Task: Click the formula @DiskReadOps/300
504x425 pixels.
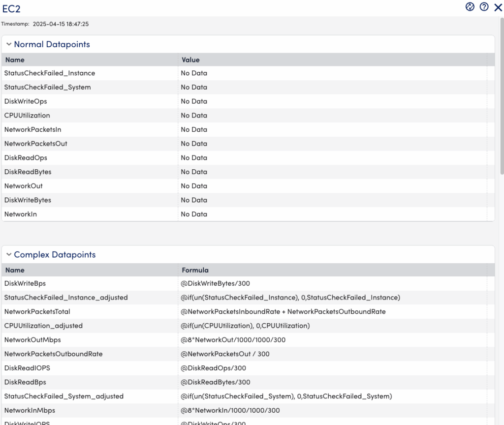Action: [214, 368]
